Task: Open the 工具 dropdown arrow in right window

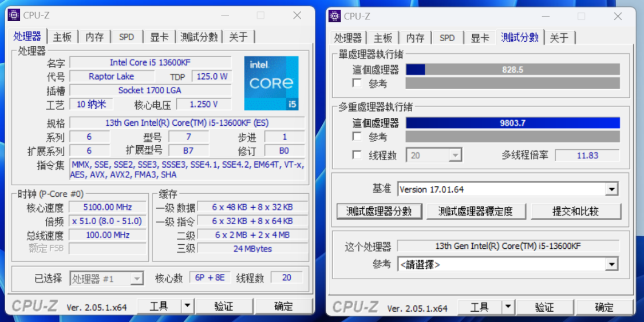Action: 508,307
